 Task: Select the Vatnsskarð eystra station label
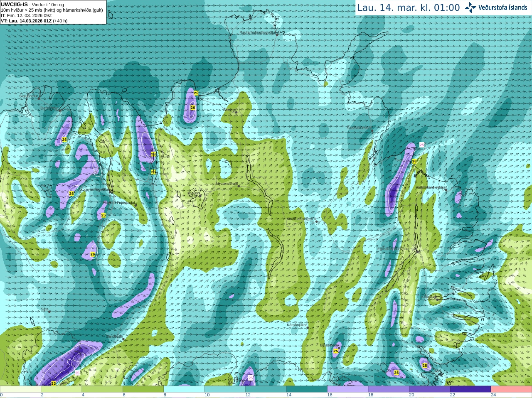pyautogui.click(x=431, y=187)
